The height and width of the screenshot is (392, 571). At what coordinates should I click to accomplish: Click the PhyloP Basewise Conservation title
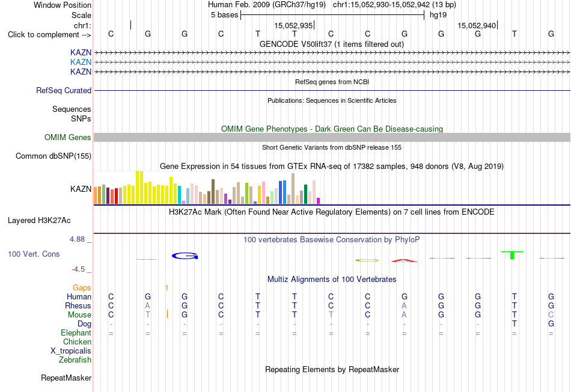tap(331, 240)
